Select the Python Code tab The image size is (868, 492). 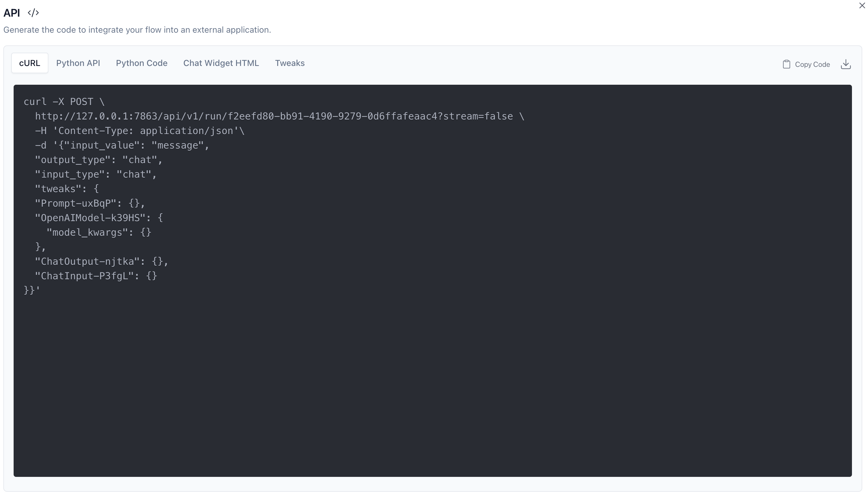pyautogui.click(x=142, y=63)
